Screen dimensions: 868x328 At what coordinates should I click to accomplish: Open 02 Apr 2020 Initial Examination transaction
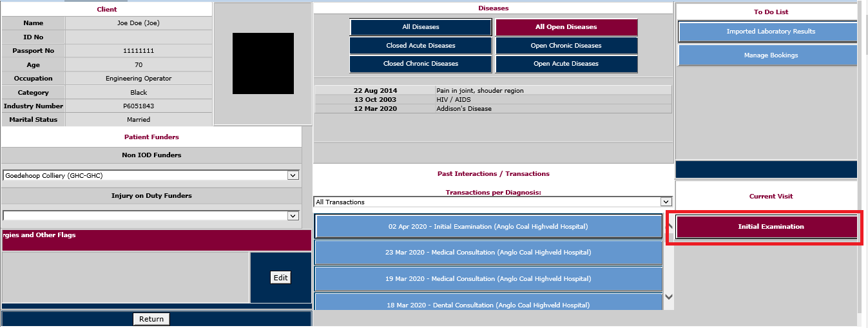pyautogui.click(x=488, y=227)
